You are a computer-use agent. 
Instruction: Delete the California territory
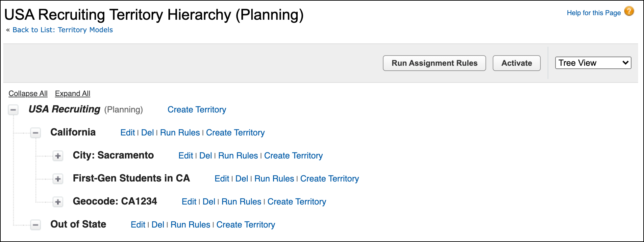[147, 133]
